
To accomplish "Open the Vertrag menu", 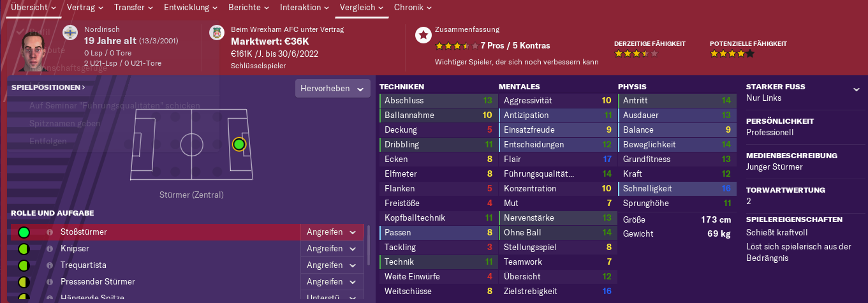I will coord(85,8).
